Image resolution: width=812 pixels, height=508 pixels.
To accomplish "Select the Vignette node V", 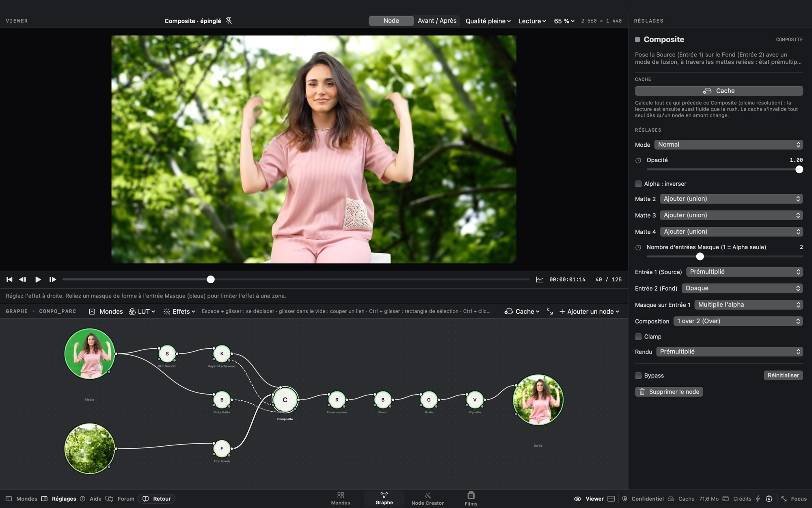I will pyautogui.click(x=475, y=400).
